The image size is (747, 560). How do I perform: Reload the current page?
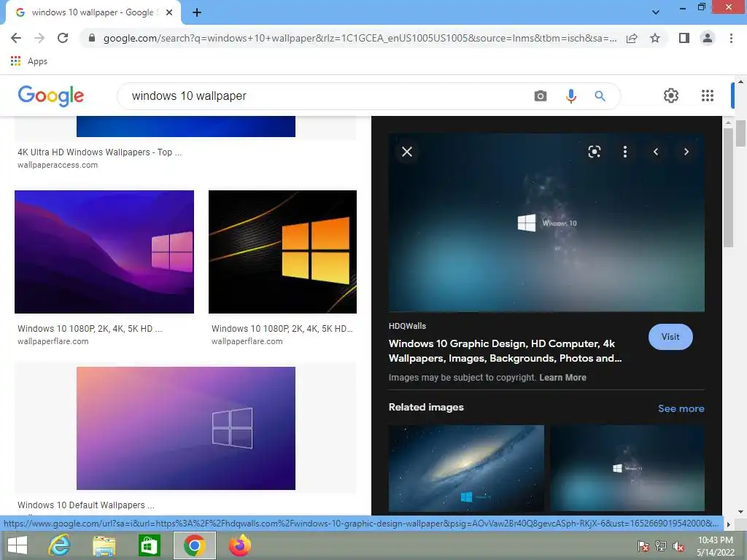click(x=63, y=38)
